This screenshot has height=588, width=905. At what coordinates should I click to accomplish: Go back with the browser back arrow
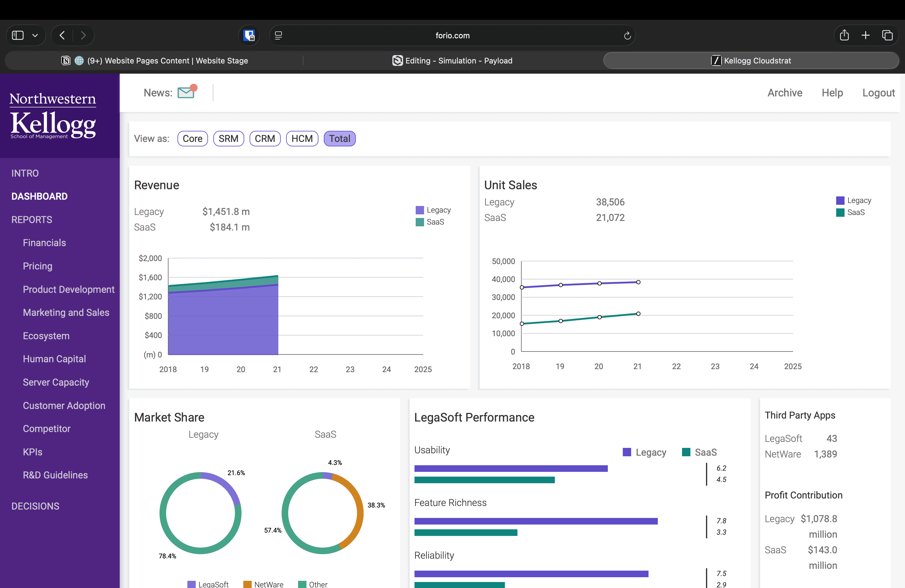(x=62, y=35)
